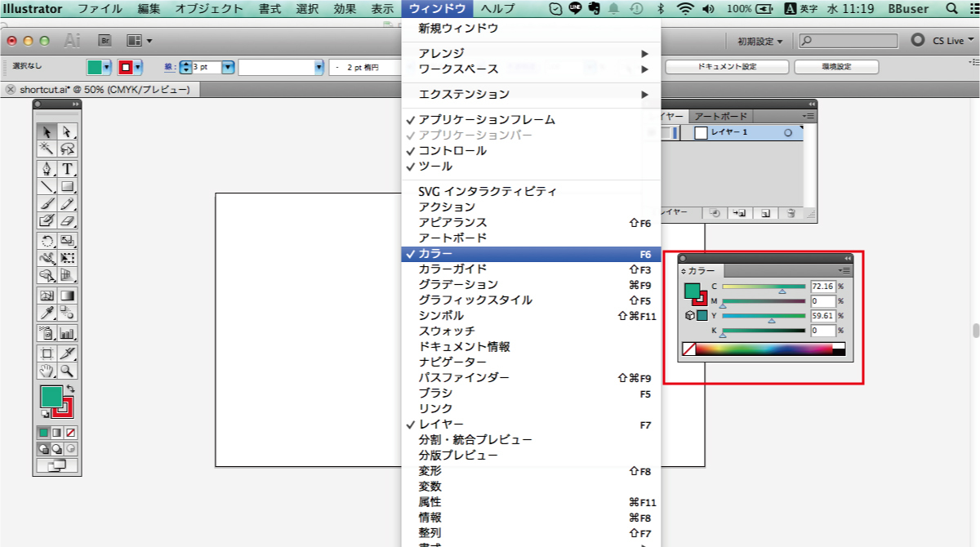Expand the ワークスペース submenu

[x=531, y=69]
